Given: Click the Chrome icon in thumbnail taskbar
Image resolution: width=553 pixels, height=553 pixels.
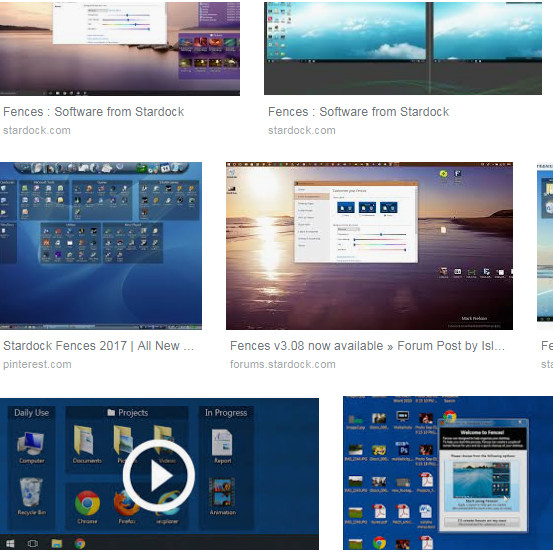Looking at the screenshot, I should click(x=80, y=543).
